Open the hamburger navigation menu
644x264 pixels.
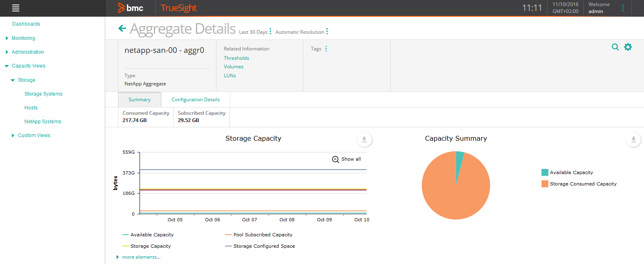coord(16,8)
